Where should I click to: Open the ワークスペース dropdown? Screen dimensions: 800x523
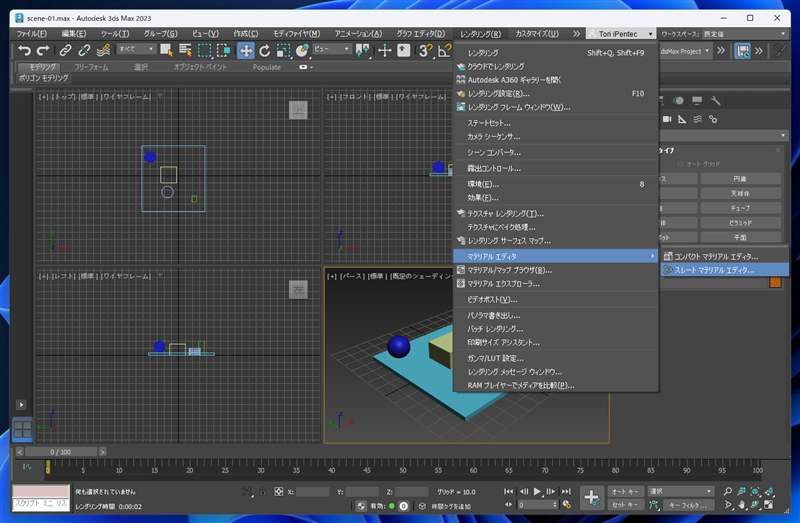click(744, 34)
